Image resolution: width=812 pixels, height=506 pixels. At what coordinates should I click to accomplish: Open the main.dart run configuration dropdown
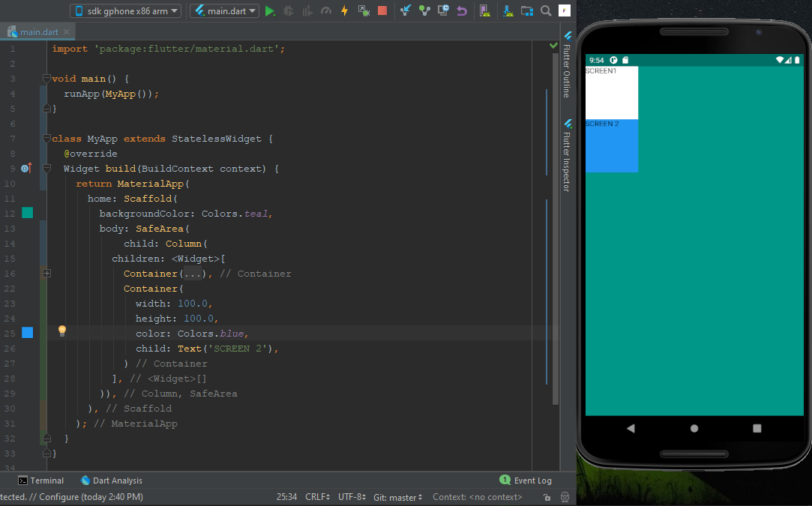[x=223, y=10]
